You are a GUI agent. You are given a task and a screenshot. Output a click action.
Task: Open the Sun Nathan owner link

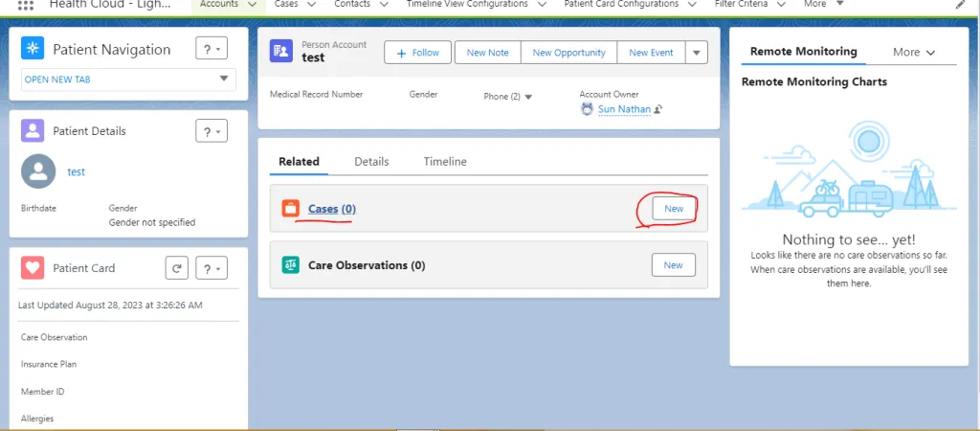pyautogui.click(x=624, y=109)
